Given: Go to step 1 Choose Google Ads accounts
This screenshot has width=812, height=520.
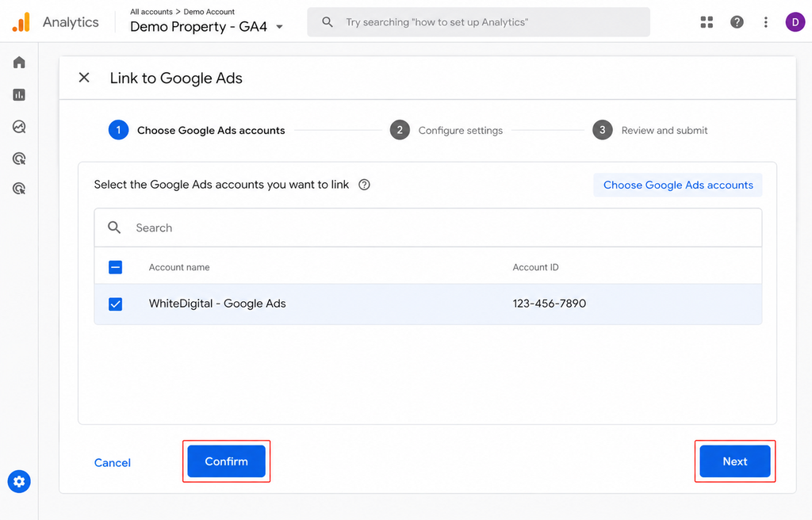Looking at the screenshot, I should [x=197, y=131].
